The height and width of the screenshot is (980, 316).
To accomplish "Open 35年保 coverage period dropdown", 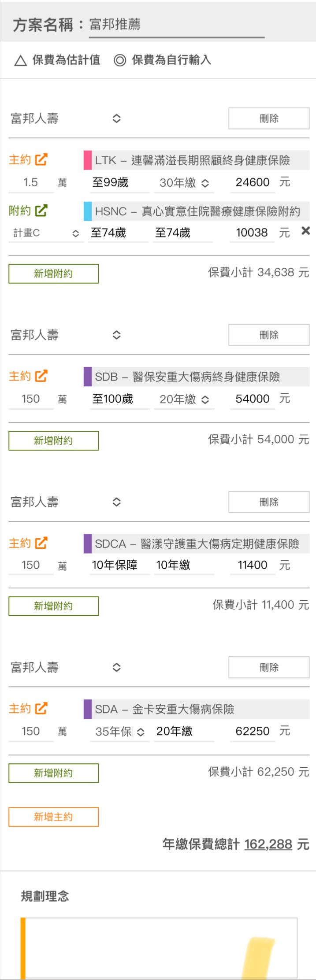I will pyautogui.click(x=120, y=732).
